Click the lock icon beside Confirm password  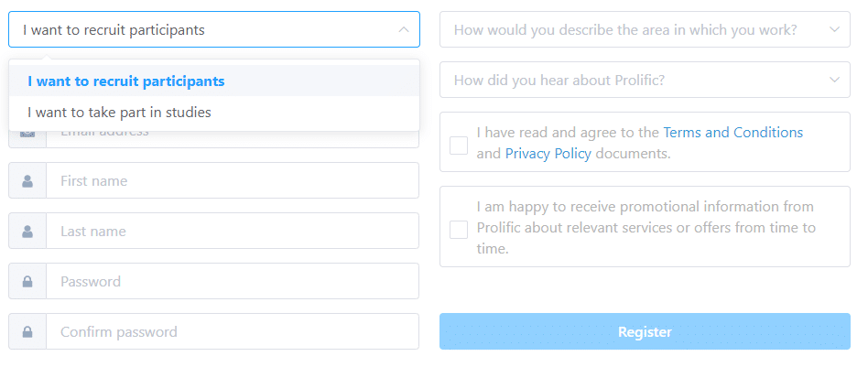click(x=27, y=332)
